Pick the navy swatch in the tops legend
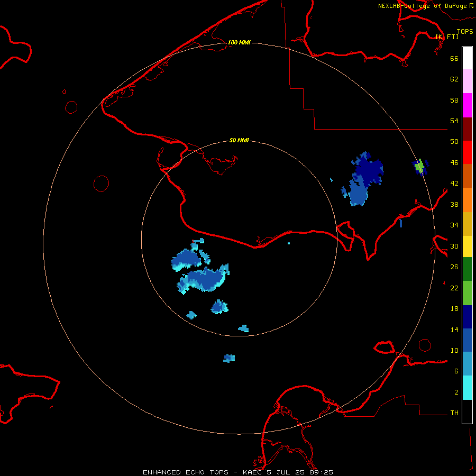476x476 pixels. (x=467, y=317)
